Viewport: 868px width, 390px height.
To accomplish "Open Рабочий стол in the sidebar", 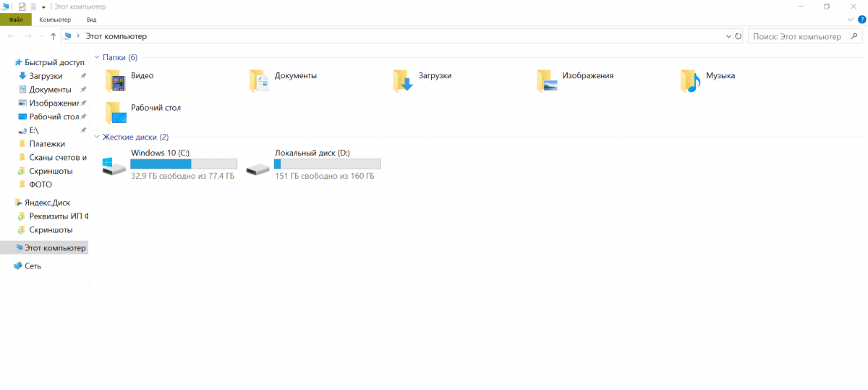I will (49, 116).
